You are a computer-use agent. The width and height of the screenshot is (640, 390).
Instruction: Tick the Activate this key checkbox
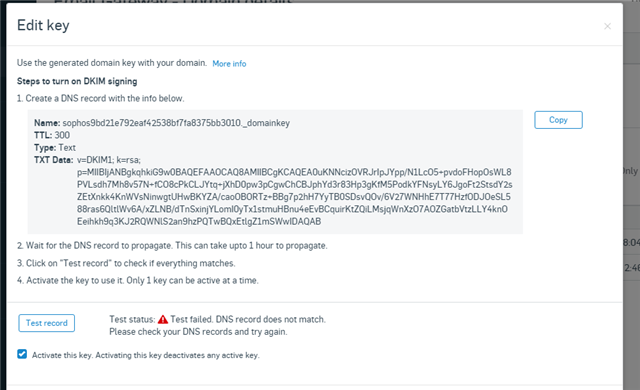tap(22, 354)
